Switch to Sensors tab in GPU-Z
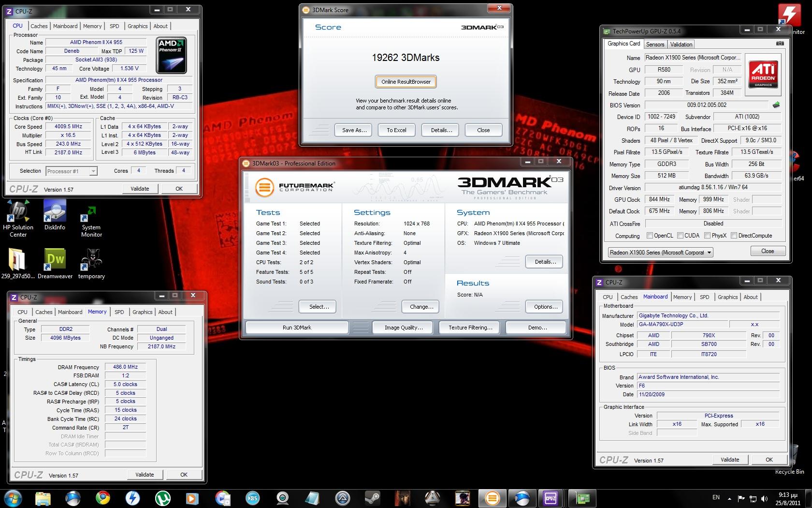Screen dimensions: 812x508 [x=655, y=44]
